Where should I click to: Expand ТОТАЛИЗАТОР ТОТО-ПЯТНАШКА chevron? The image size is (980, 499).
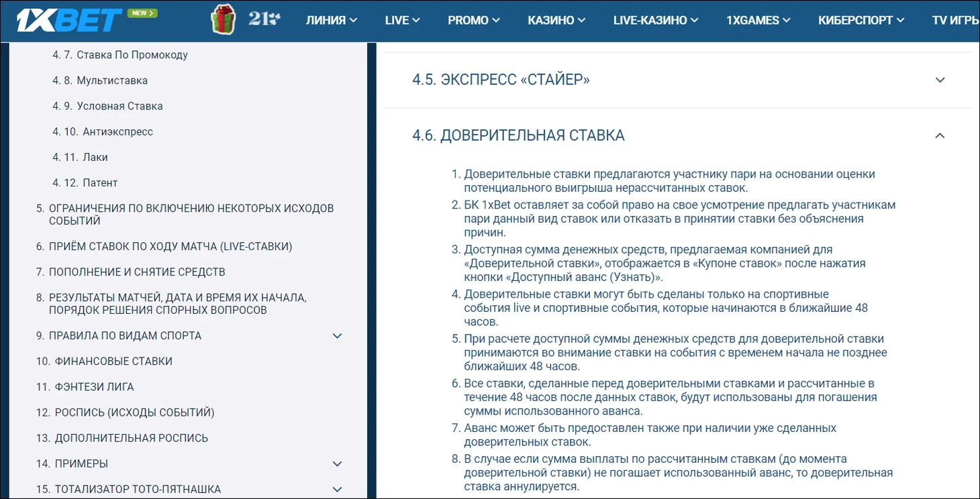[x=338, y=490]
